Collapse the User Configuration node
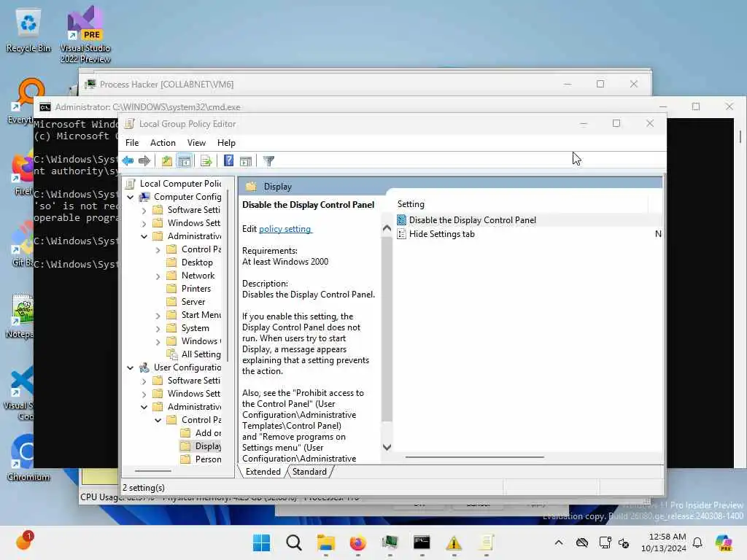 click(x=130, y=367)
